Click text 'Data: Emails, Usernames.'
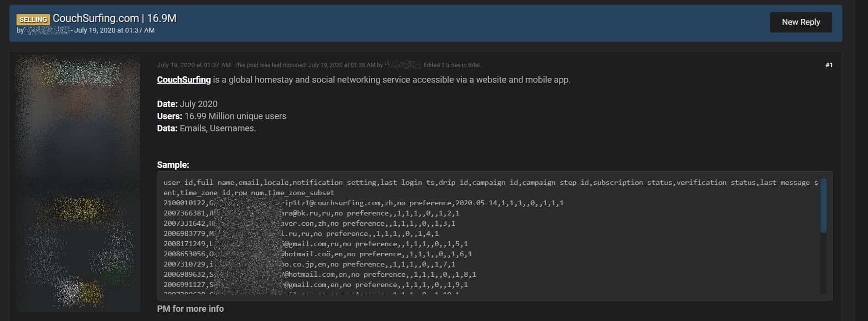The height and width of the screenshot is (321, 868). click(x=207, y=128)
